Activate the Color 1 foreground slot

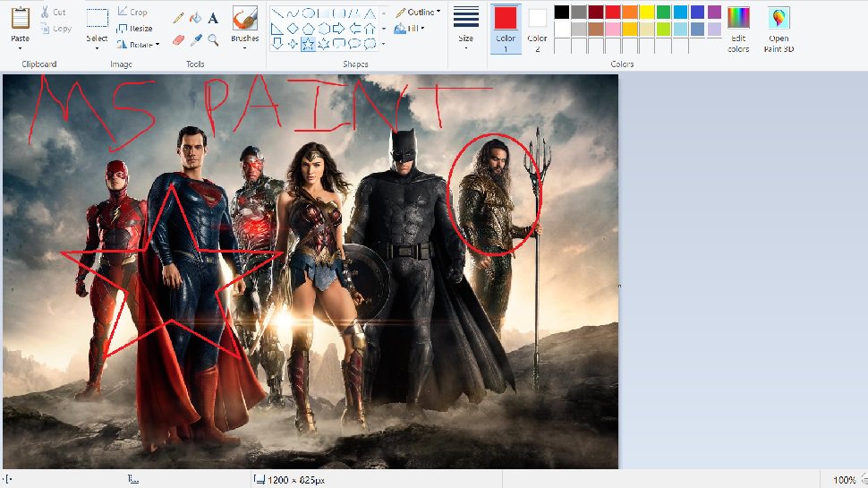pos(506,30)
